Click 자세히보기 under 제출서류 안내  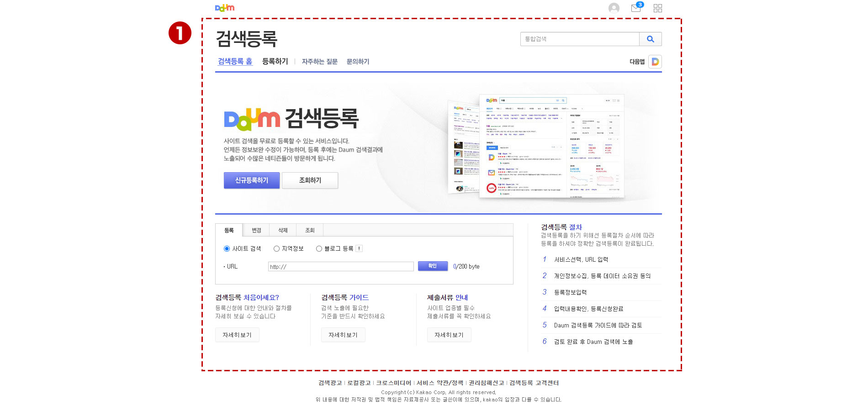tap(449, 335)
